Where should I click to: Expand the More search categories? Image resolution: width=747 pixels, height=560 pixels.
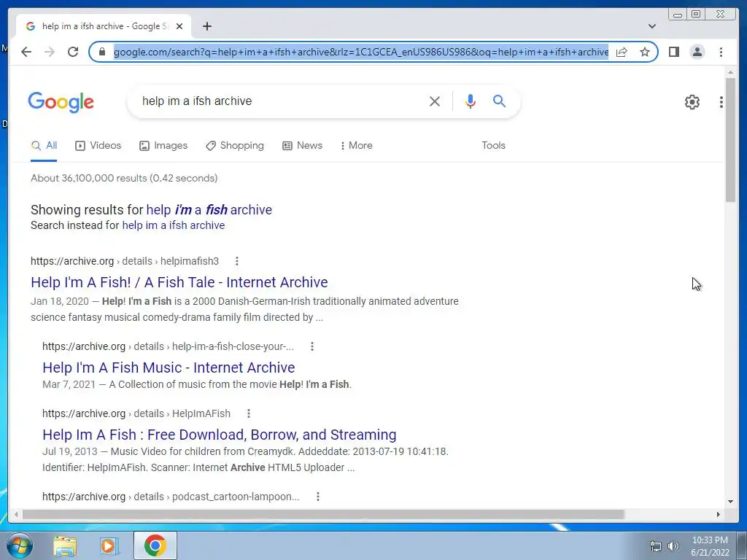click(356, 145)
